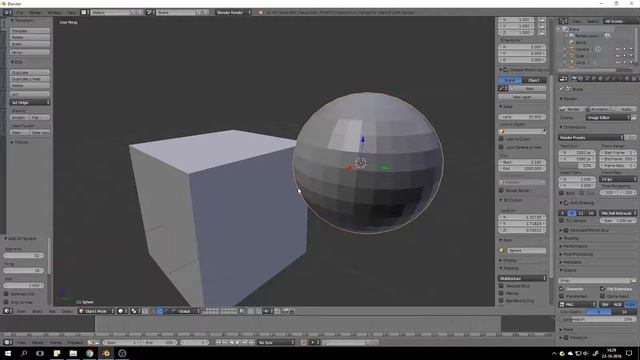Click the Render image button icon
The image size is (640, 360).
(x=562, y=109)
